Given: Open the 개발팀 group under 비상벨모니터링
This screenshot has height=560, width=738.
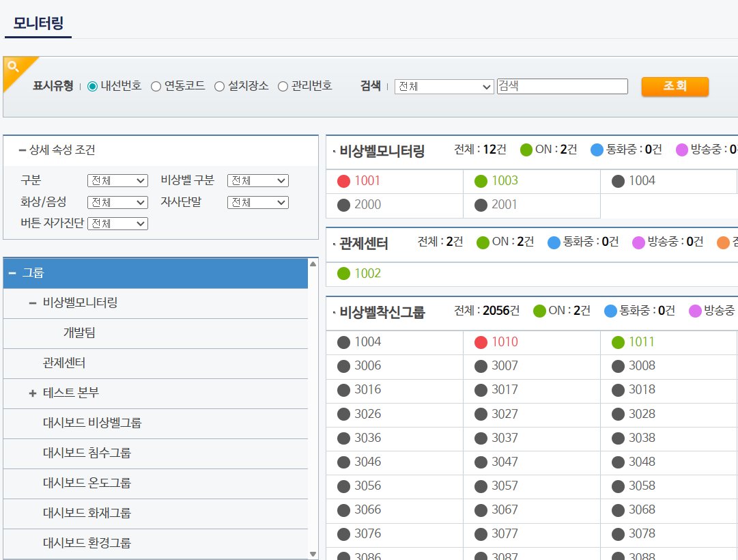Looking at the screenshot, I should point(78,333).
